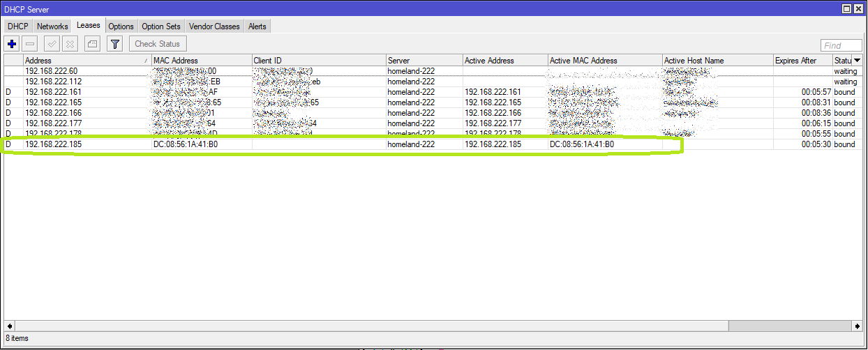Sort by Active Host Name column header
The height and width of the screenshot is (350, 868).
tap(717, 61)
